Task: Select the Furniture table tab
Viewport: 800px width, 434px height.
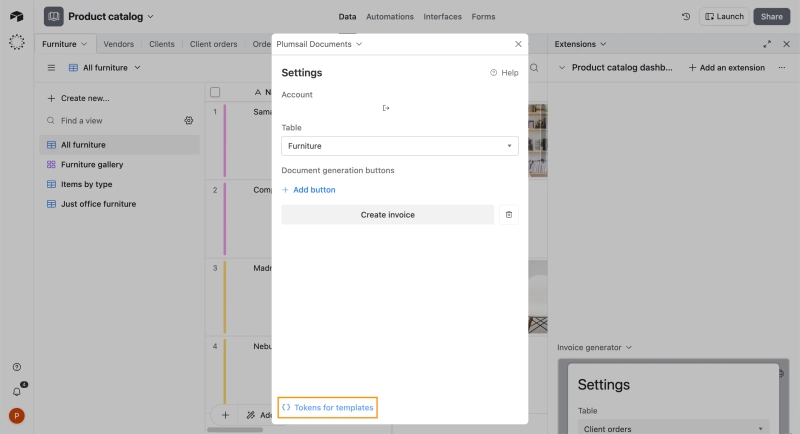Action: (x=64, y=44)
